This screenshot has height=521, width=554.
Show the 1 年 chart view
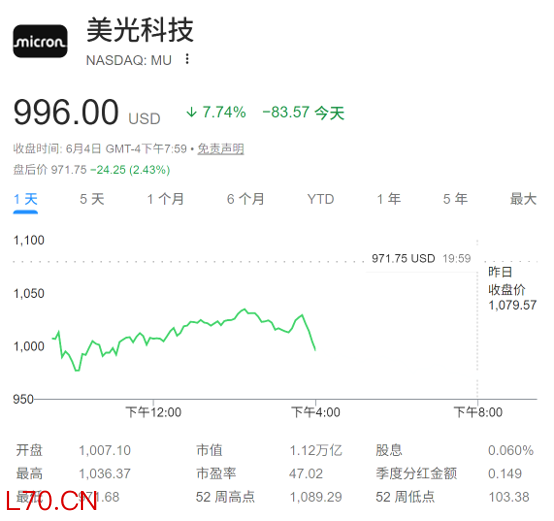(389, 199)
